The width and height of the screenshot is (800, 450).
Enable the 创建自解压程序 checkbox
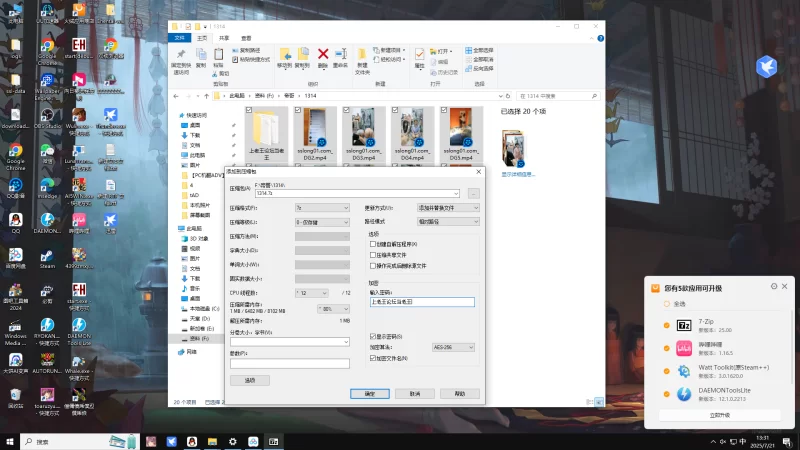373,245
